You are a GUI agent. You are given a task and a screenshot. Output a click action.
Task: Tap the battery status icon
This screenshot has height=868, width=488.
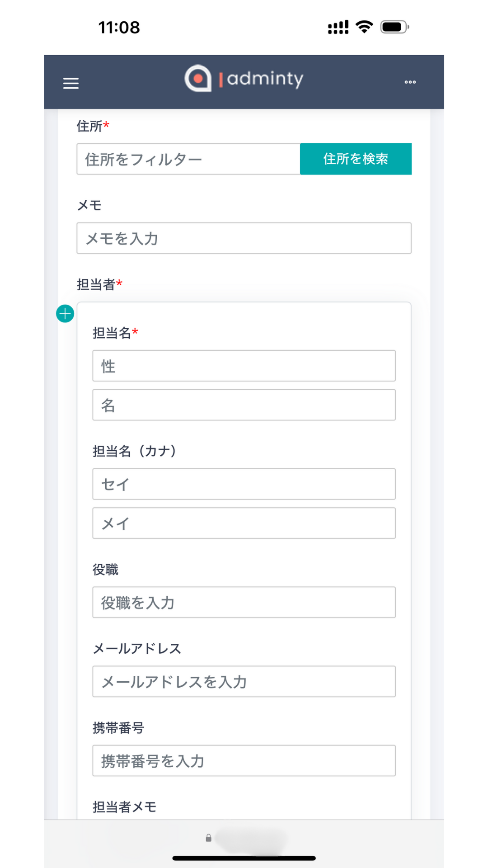click(394, 27)
